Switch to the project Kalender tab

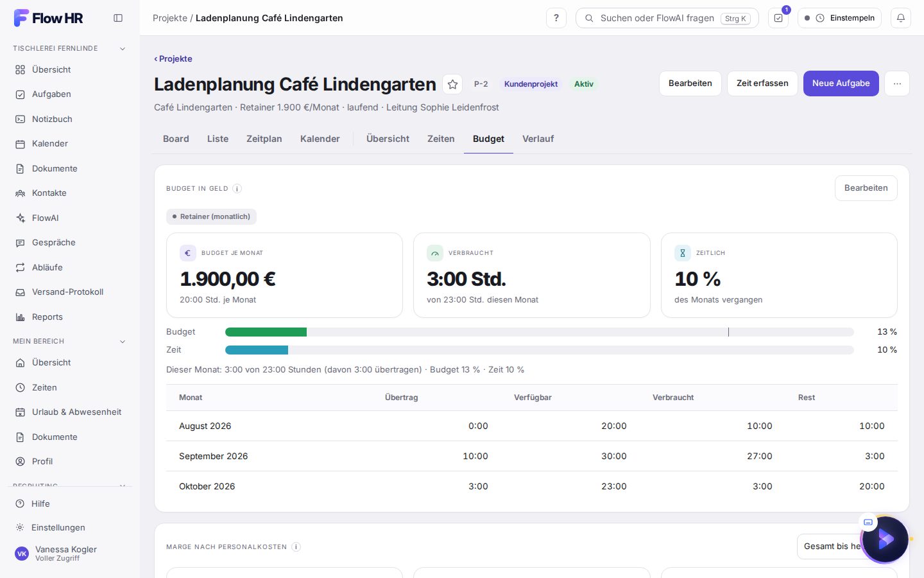(320, 139)
